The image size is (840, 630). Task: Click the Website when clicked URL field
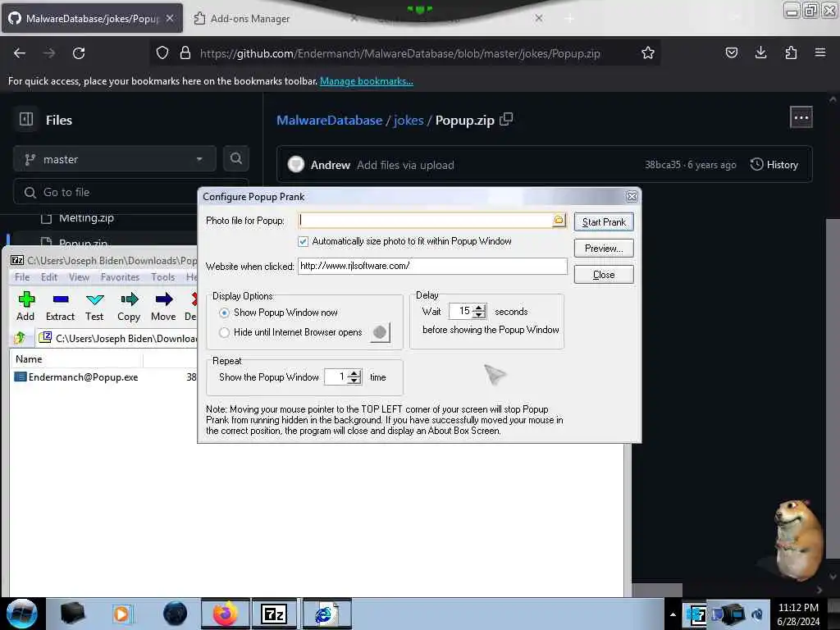point(432,266)
